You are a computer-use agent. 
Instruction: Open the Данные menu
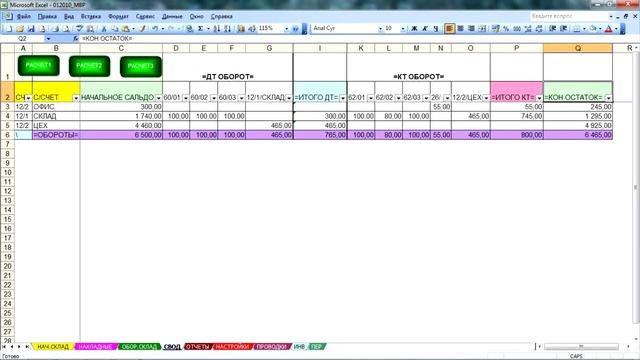click(x=172, y=16)
